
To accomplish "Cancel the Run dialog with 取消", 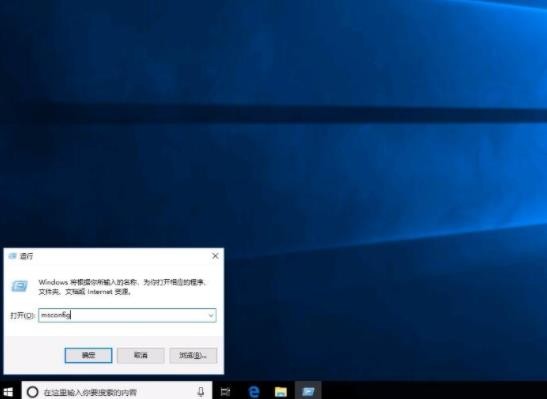I will coord(141,355).
